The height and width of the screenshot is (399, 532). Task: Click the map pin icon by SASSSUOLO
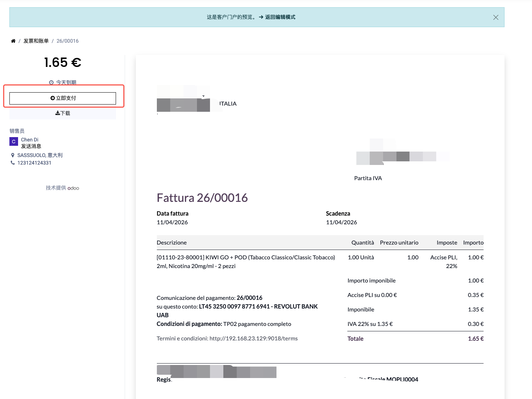coord(13,155)
